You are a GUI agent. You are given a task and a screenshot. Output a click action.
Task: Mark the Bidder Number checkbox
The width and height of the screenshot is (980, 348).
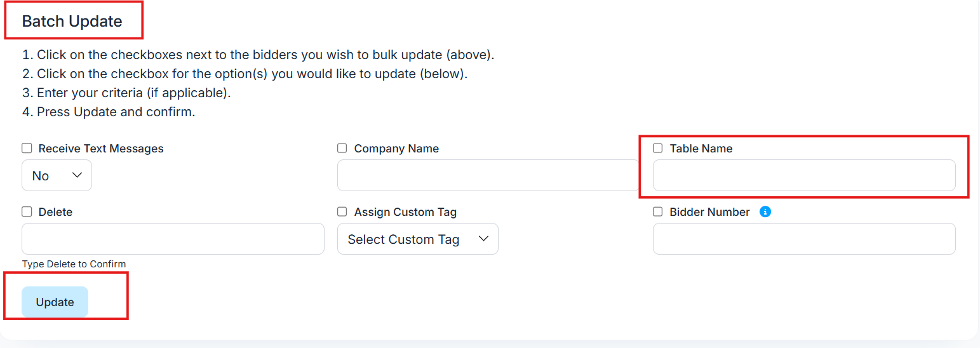658,212
